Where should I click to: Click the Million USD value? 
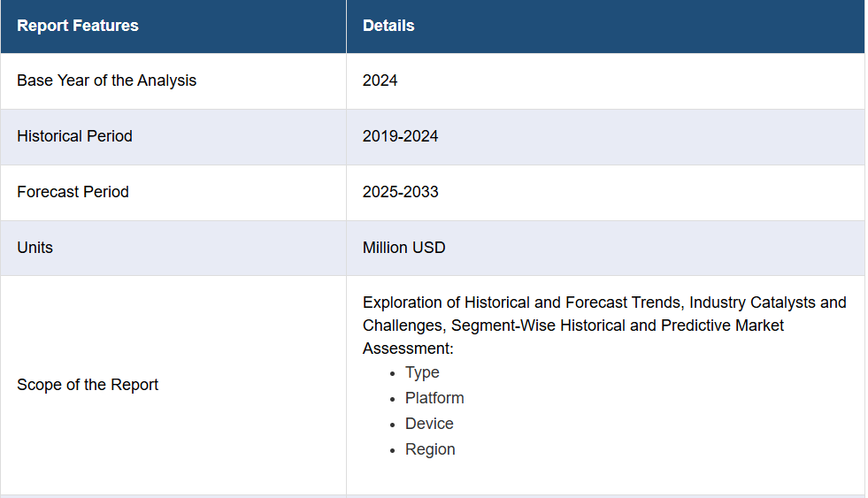click(403, 248)
